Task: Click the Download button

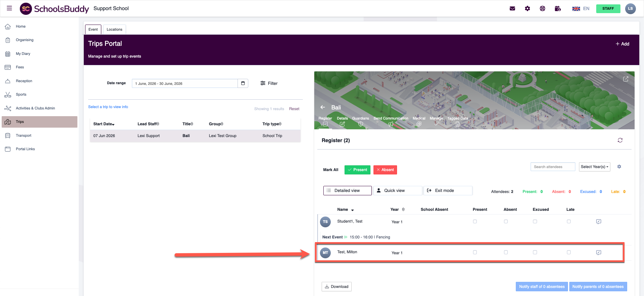Action: point(336,287)
